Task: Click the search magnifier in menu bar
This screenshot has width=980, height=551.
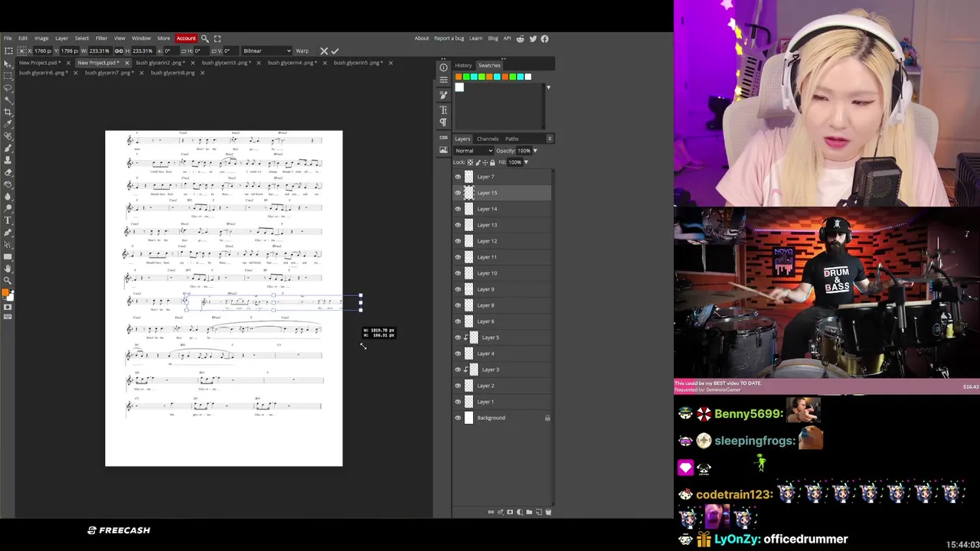Action: click(x=204, y=38)
